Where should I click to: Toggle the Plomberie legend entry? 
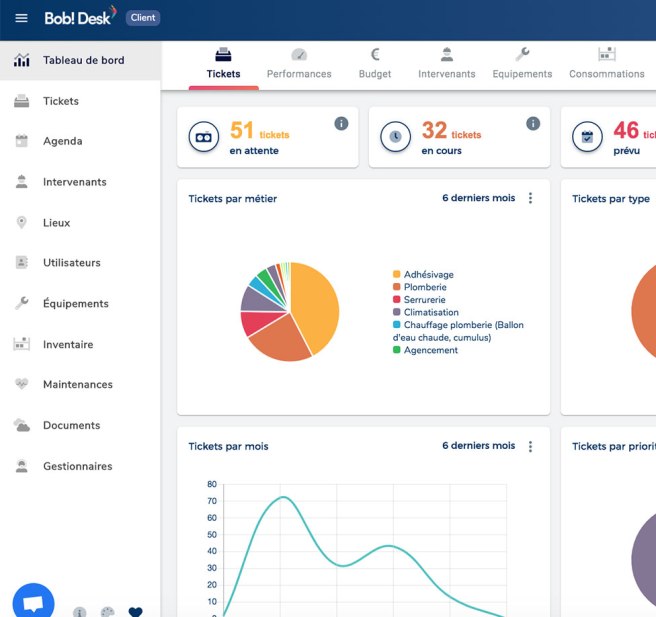point(424,287)
